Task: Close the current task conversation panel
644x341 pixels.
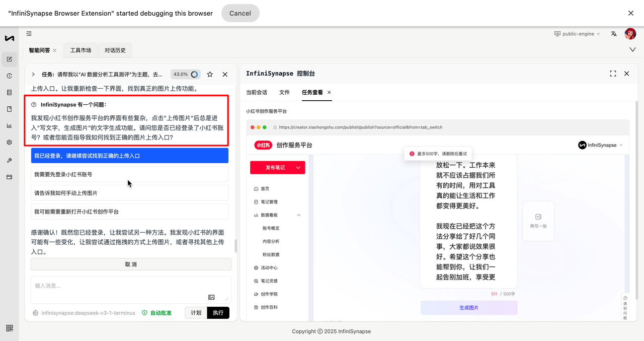Action: pyautogui.click(x=225, y=74)
